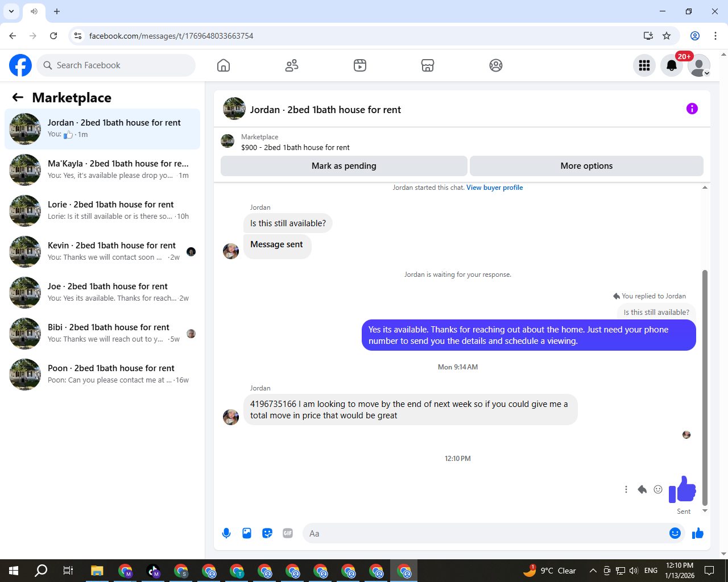Click the blue 'Yes its available' message
The width and height of the screenshot is (728, 582).
point(529,335)
